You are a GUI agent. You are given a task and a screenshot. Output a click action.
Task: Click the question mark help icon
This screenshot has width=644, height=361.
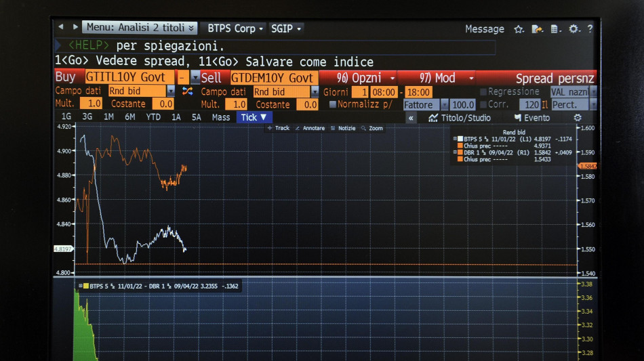(590, 28)
